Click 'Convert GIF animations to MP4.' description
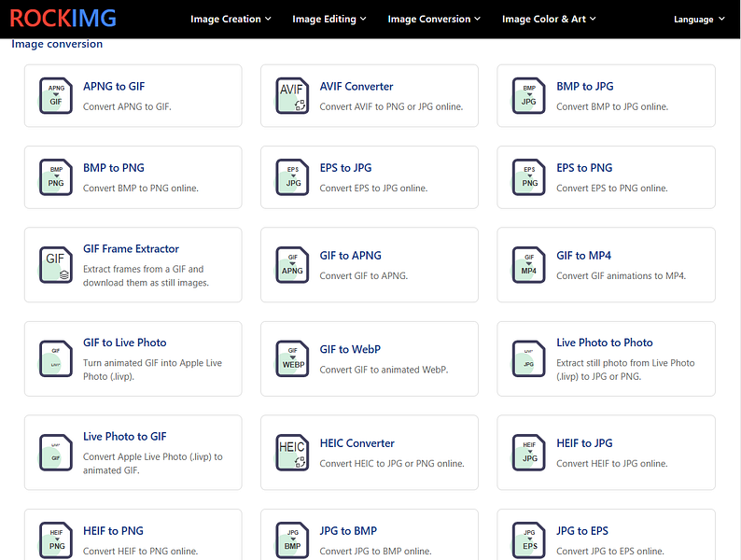Screen dimensions: 741x560 [x=621, y=275]
